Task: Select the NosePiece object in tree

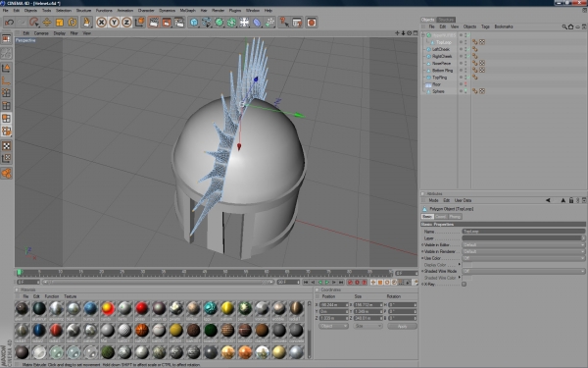Action: click(x=441, y=63)
